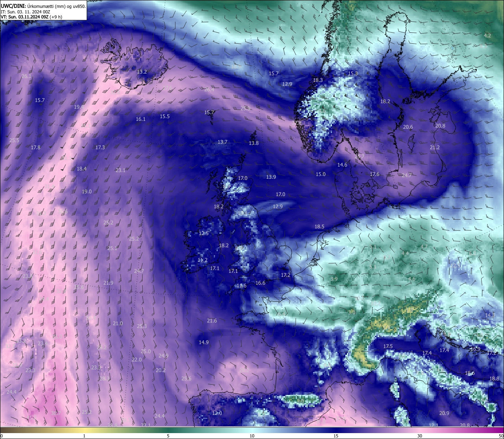
Task: Click the 5 tick on color scale
Action: (x=168, y=436)
